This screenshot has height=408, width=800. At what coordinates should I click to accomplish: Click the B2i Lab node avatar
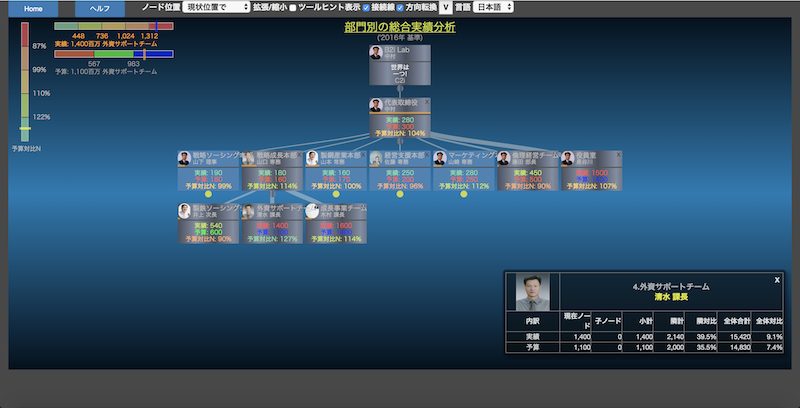pos(376,52)
